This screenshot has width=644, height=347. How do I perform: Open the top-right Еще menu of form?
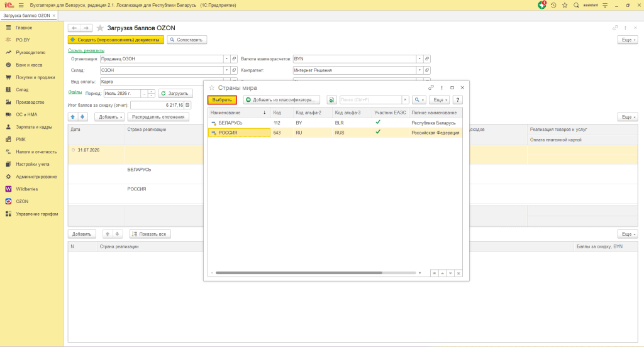[x=628, y=40]
